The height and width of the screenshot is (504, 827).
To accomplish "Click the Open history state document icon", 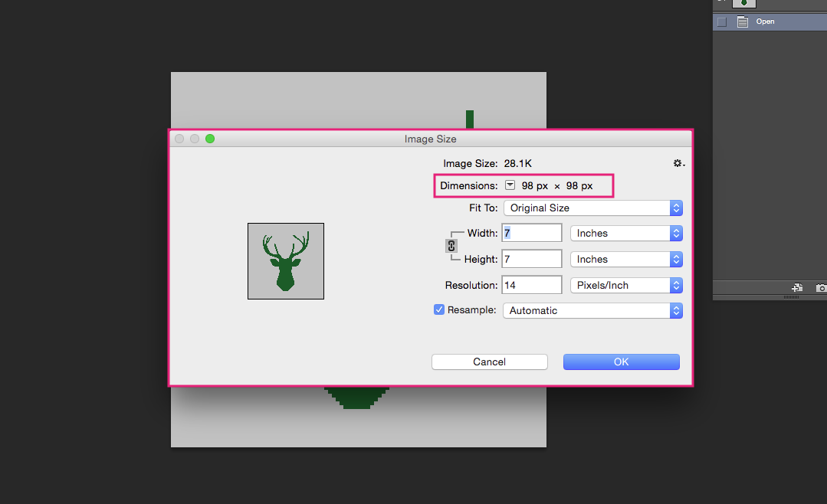I will point(743,21).
